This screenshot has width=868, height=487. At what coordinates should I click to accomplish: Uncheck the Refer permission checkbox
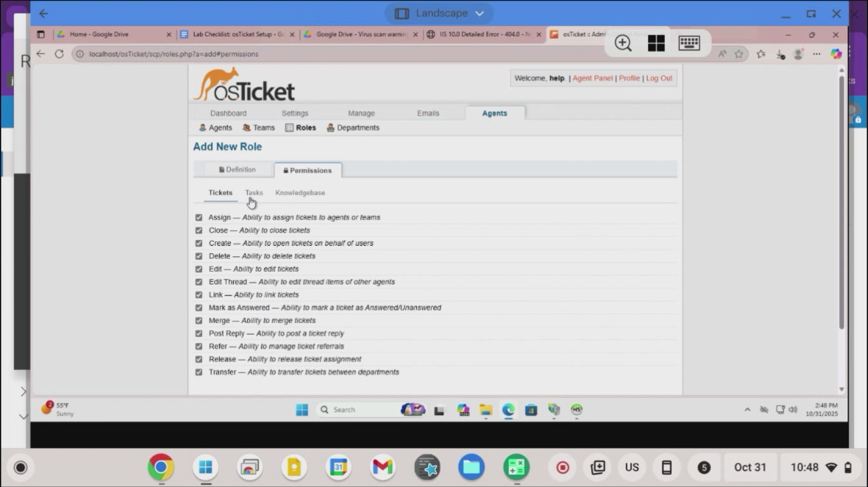[x=199, y=347]
